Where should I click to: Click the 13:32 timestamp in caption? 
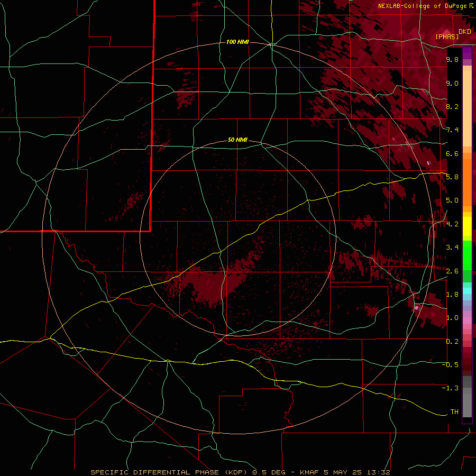point(378,472)
